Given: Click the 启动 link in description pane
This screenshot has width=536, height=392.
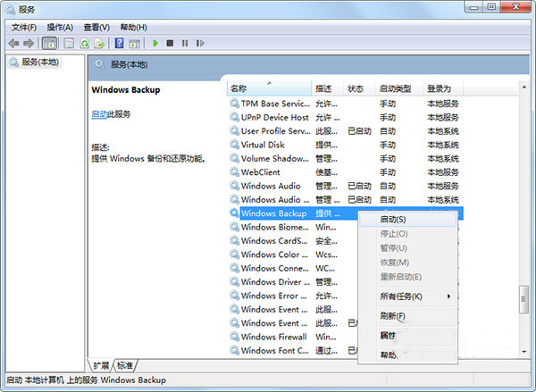Looking at the screenshot, I should [x=98, y=114].
